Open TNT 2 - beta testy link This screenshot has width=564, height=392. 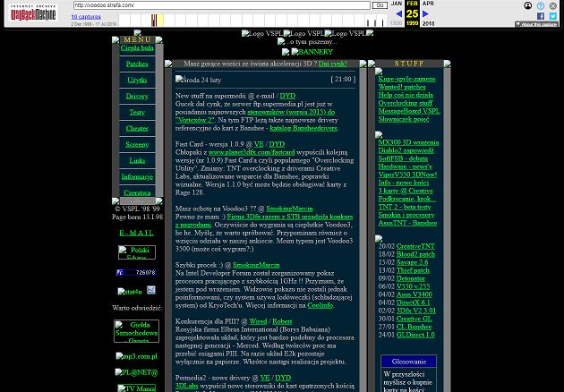405,207
